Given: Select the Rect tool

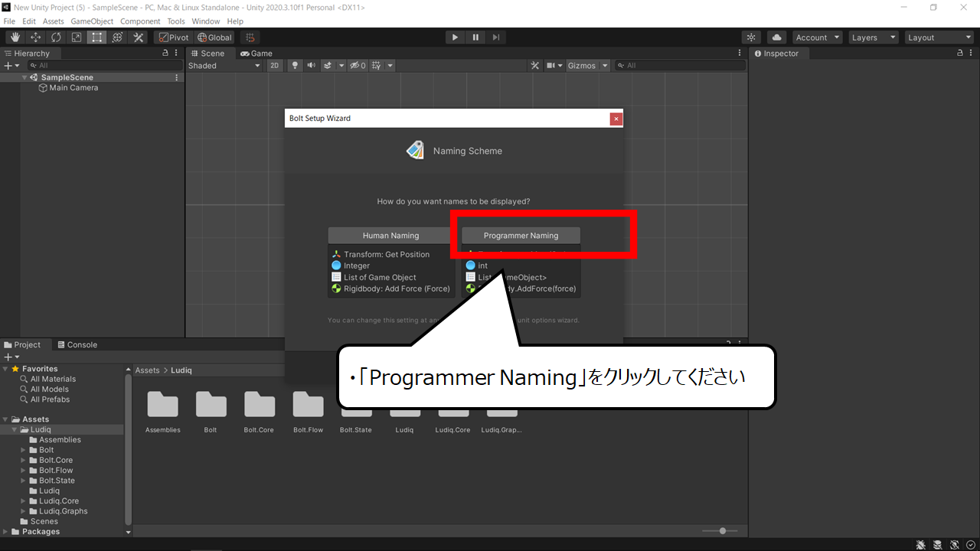Looking at the screenshot, I should (x=96, y=37).
